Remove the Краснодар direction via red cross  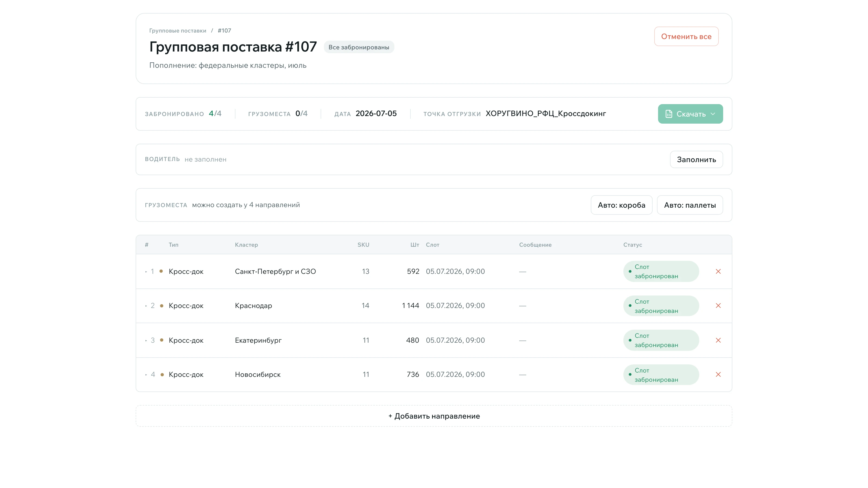pos(718,306)
